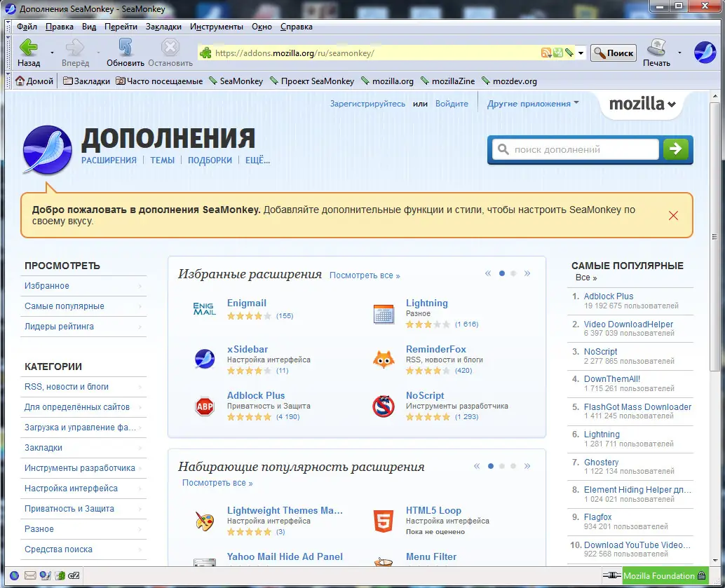Reload page with the Обновить icon
The height and width of the screenshot is (588, 725).
pyautogui.click(x=126, y=47)
